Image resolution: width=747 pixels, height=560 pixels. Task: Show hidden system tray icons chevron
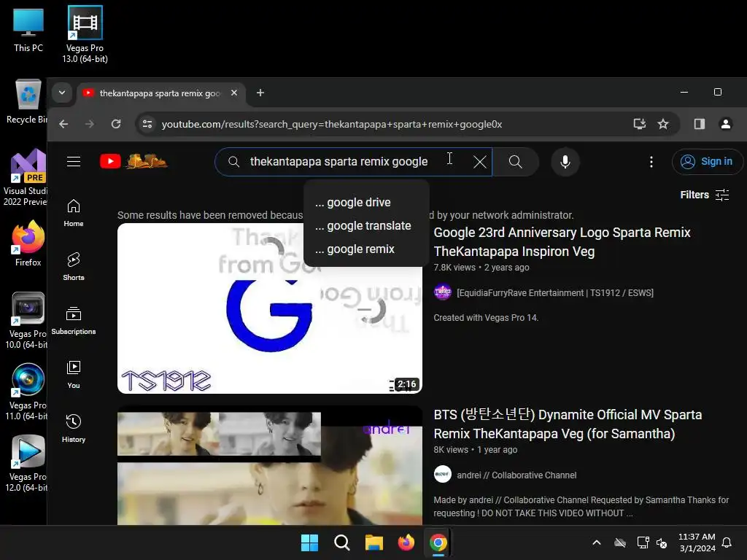point(597,542)
